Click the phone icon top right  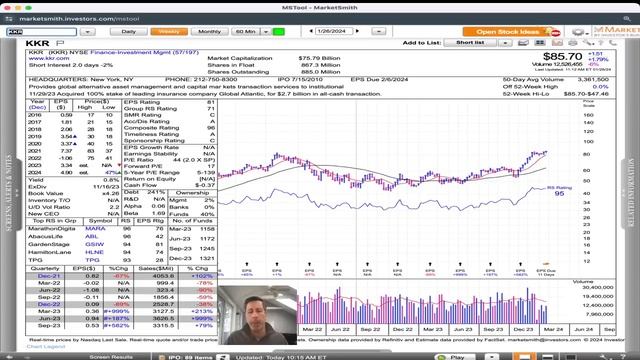(x=613, y=43)
